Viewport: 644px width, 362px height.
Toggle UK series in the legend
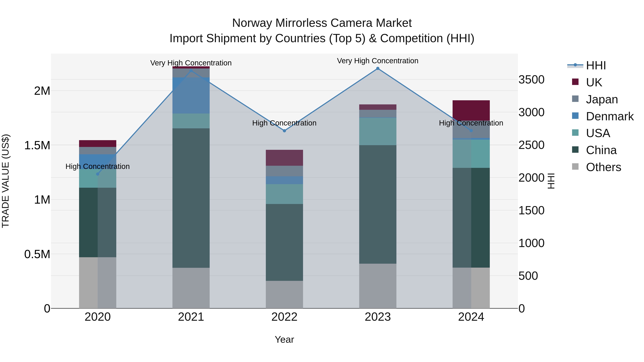587,82
